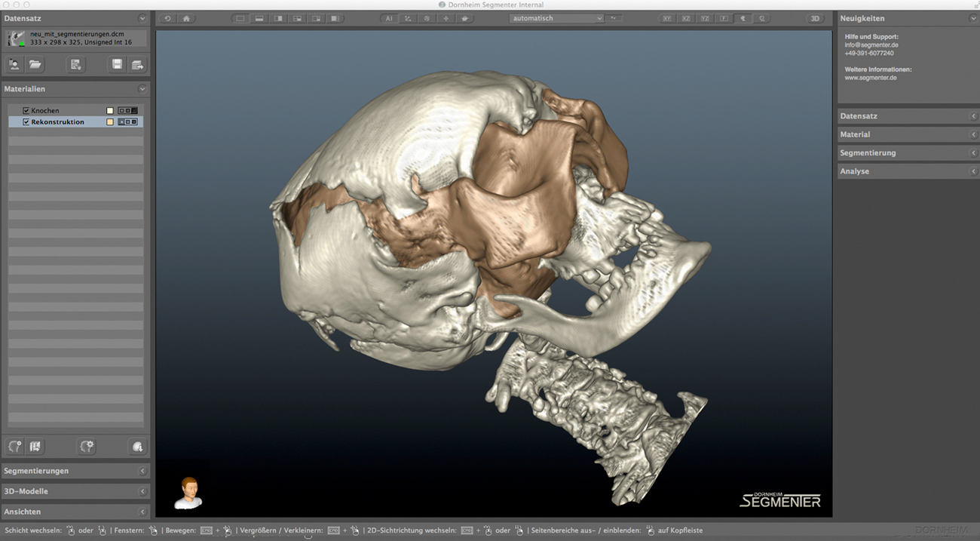Click the material settings gear head icon
Screen dimensions: 980x541
click(x=87, y=447)
